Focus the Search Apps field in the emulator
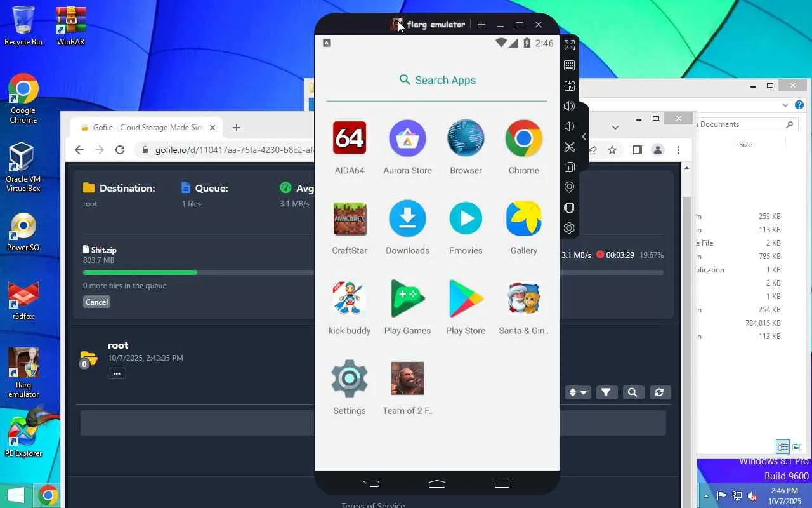This screenshot has width=812, height=508. [437, 80]
